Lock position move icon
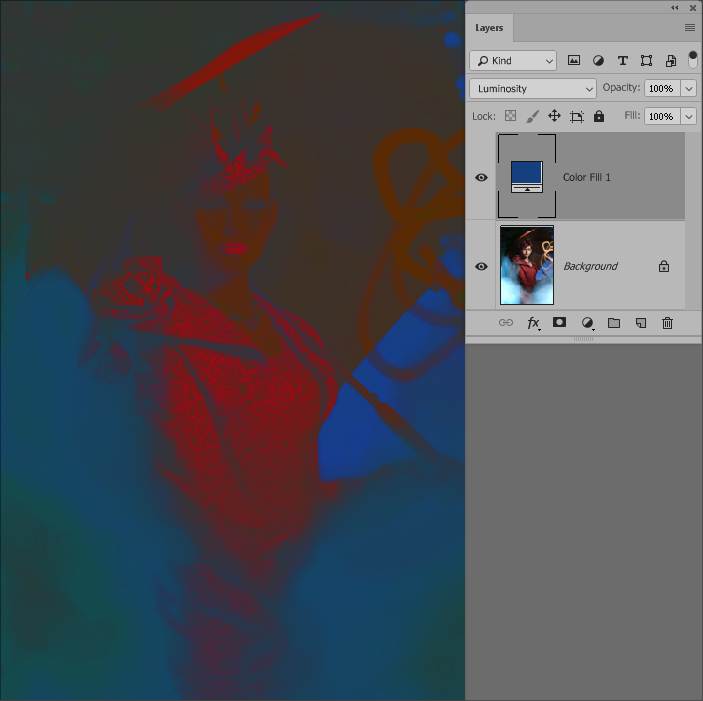 (x=554, y=116)
